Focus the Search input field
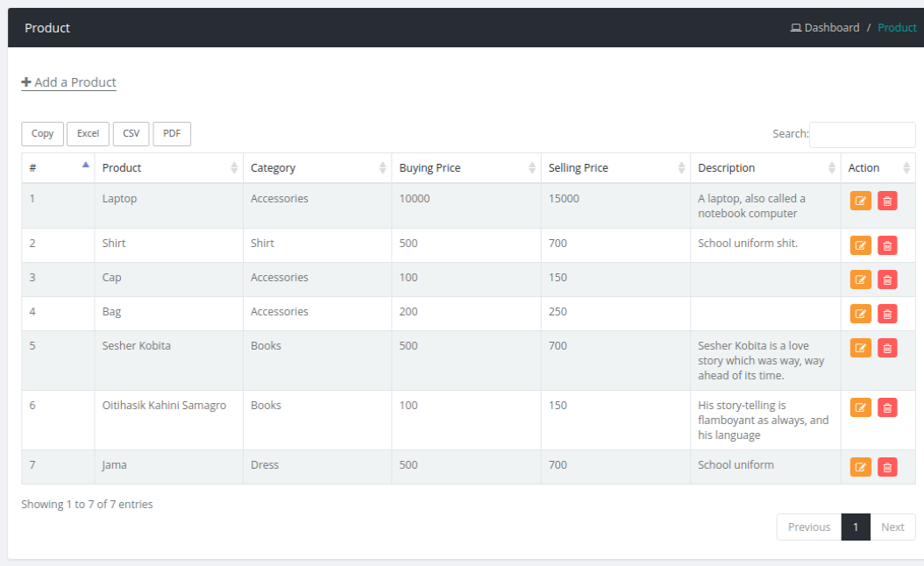This screenshot has width=924, height=566. [x=862, y=135]
